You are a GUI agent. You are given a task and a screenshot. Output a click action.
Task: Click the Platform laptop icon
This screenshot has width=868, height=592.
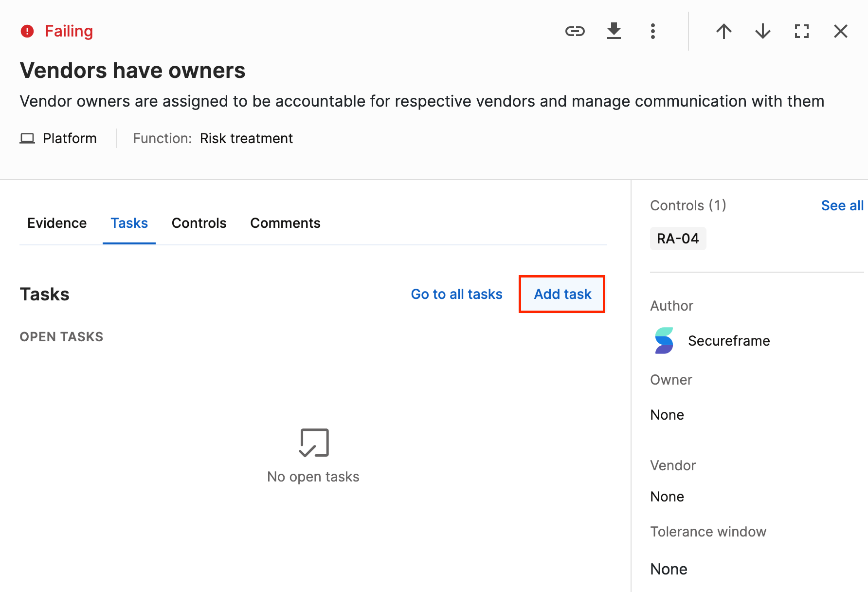click(27, 138)
